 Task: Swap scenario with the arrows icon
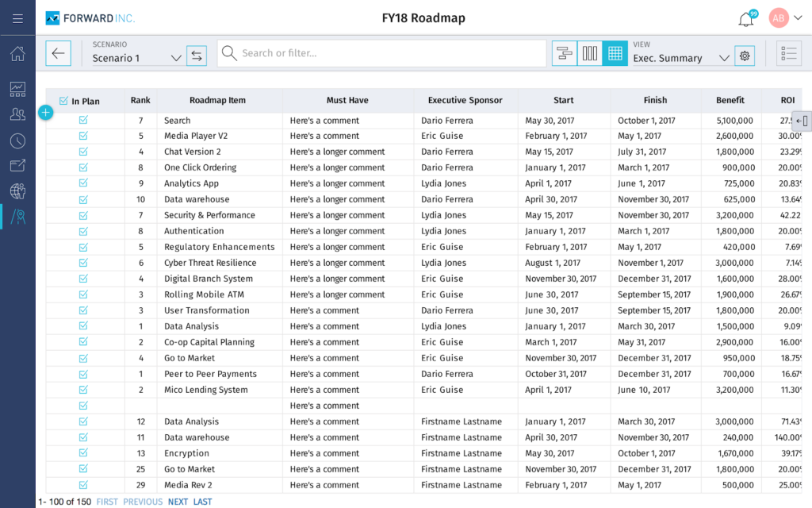pyautogui.click(x=197, y=56)
